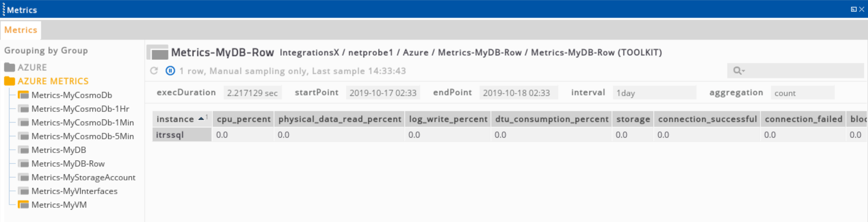Image resolution: width=868 pixels, height=222 pixels.
Task: Switch to the Metrics tab
Action: [21, 30]
